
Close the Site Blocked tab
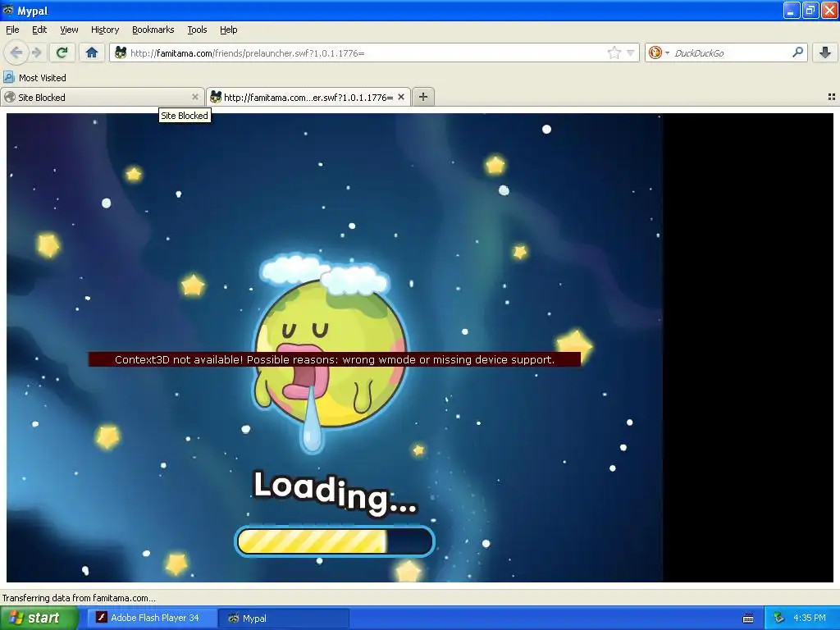[195, 97]
